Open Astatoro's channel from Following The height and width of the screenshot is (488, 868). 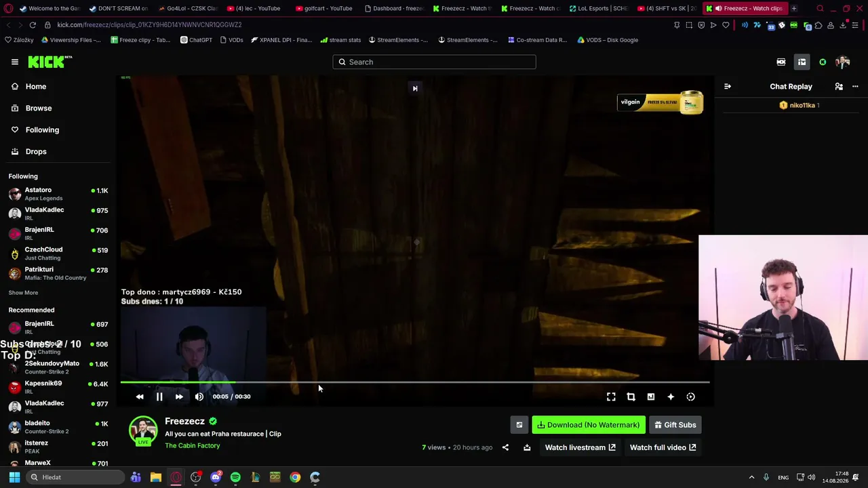58,194
